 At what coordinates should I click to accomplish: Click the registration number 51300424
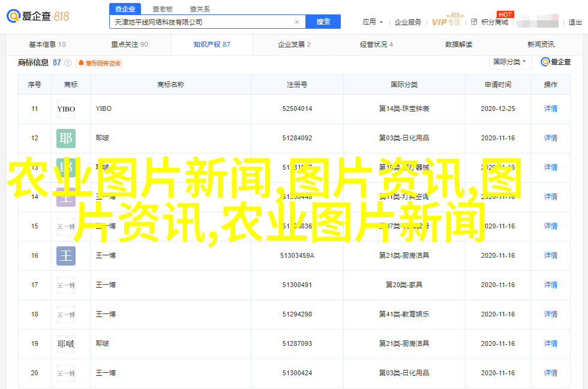pyautogui.click(x=297, y=373)
